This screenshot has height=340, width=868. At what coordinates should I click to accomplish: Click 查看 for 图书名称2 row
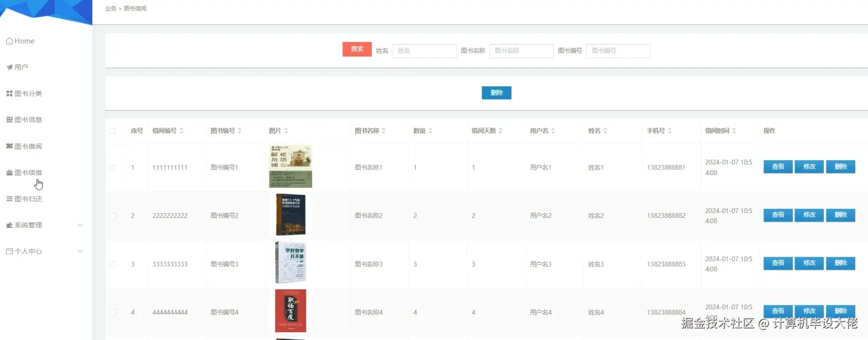coord(778,215)
